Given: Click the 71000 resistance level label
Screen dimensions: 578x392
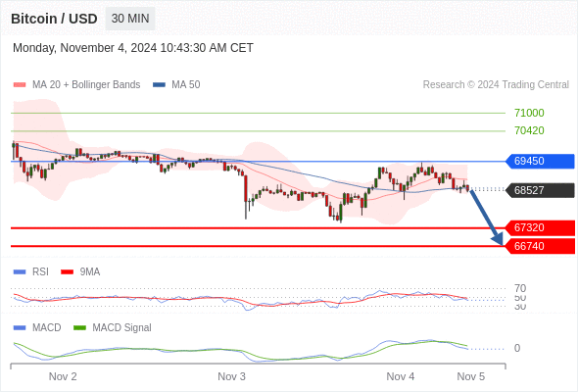Looking at the screenshot, I should (x=529, y=113).
